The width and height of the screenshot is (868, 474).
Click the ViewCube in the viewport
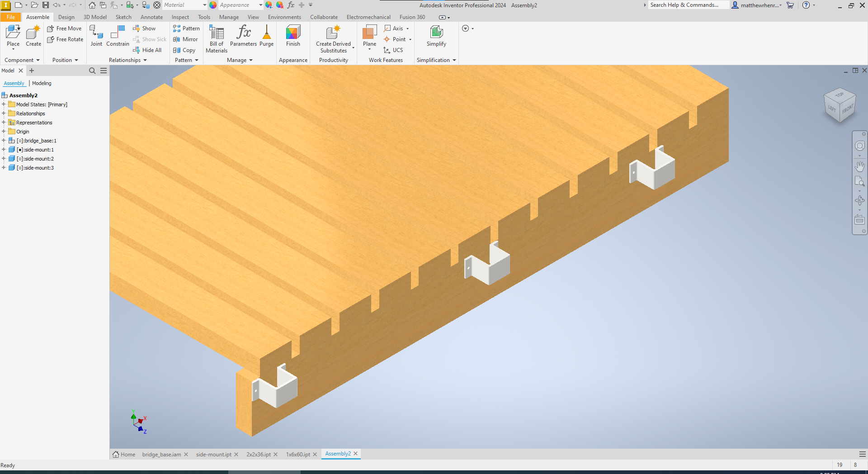pos(840,105)
